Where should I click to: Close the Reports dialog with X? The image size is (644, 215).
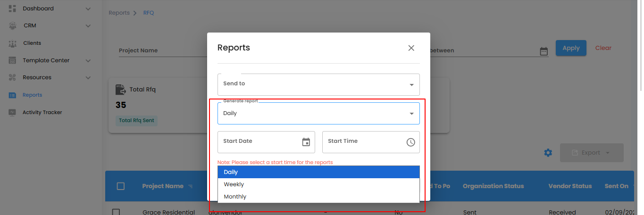pyautogui.click(x=411, y=48)
